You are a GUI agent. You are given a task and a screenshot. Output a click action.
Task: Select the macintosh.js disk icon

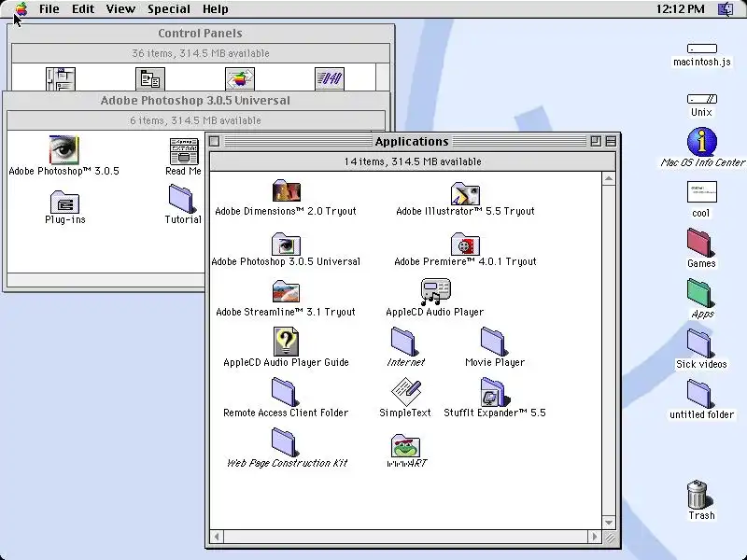(702, 49)
